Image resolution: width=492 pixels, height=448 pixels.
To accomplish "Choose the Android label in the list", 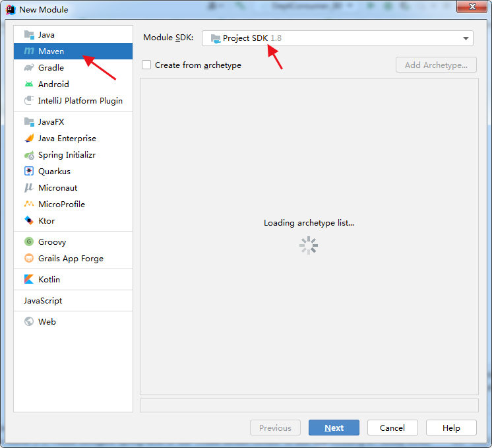I will tap(53, 84).
